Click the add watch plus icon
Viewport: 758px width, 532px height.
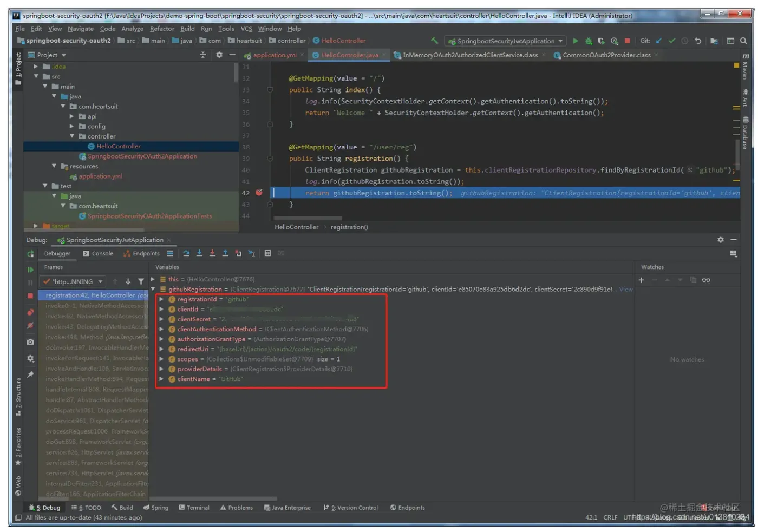[642, 280]
